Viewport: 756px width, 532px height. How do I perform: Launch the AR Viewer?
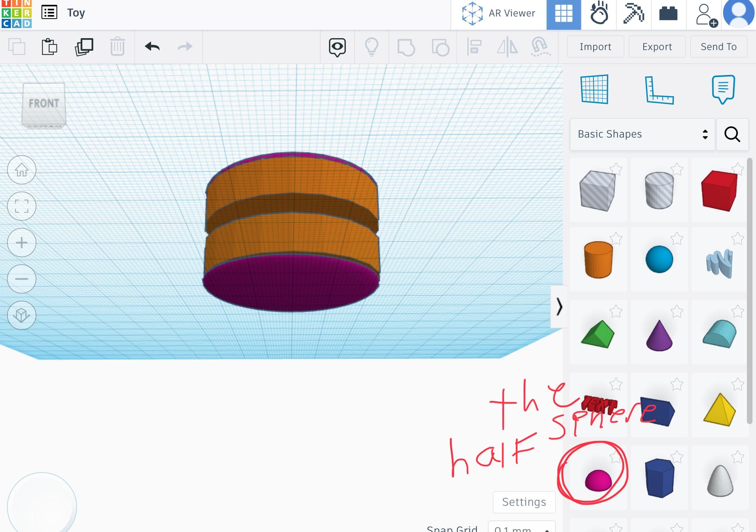pos(498,14)
